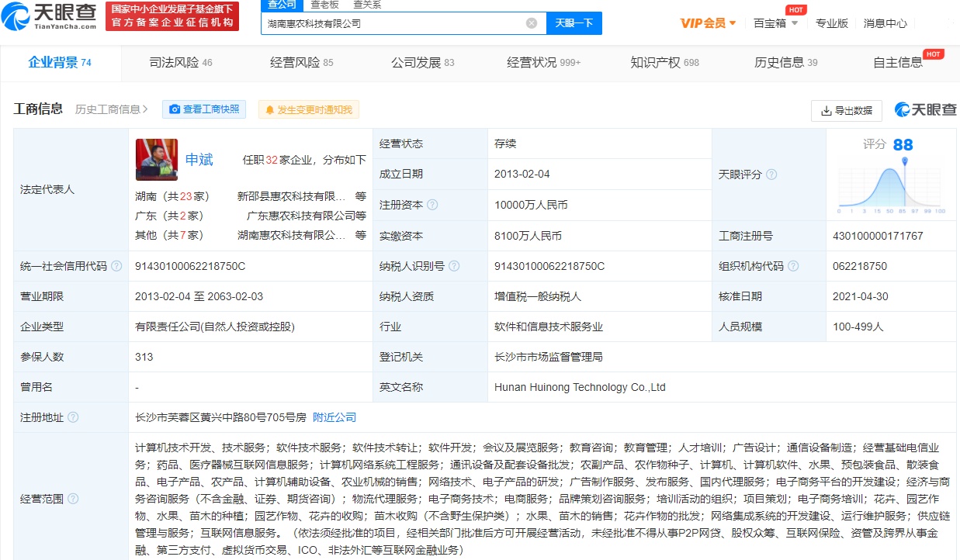Click the legal representative's photo thumbnail
The image size is (960, 560).
tap(156, 160)
